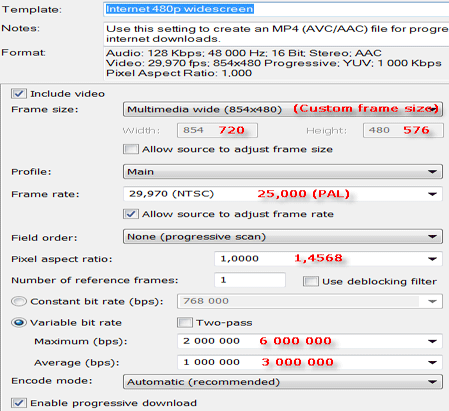Expand the Pixel aspect ratio dropdown arrow
449x411 pixels.
tap(432, 259)
